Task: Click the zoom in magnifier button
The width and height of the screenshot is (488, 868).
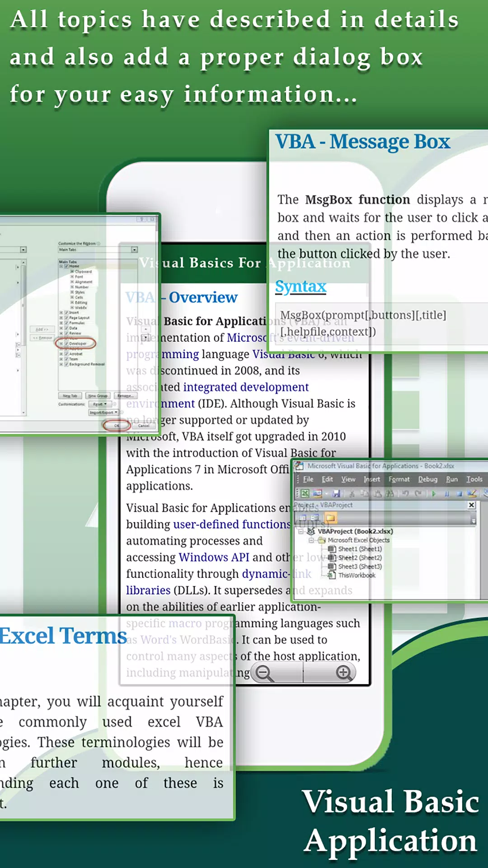Action: click(344, 673)
